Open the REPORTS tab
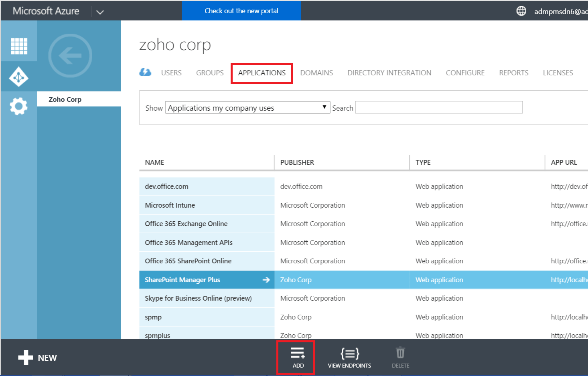The width and height of the screenshot is (588, 376). [x=514, y=73]
